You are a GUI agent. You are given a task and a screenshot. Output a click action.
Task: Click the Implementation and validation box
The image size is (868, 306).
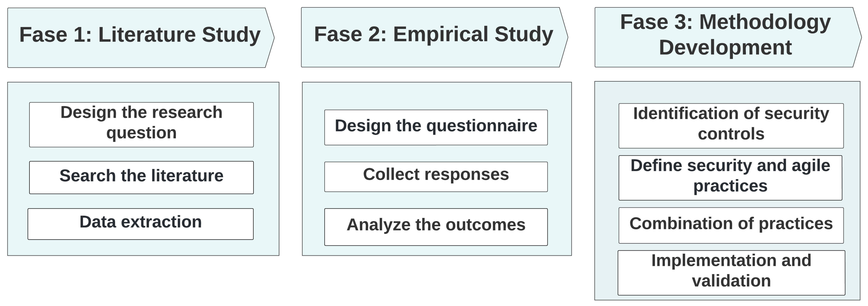tap(731, 272)
